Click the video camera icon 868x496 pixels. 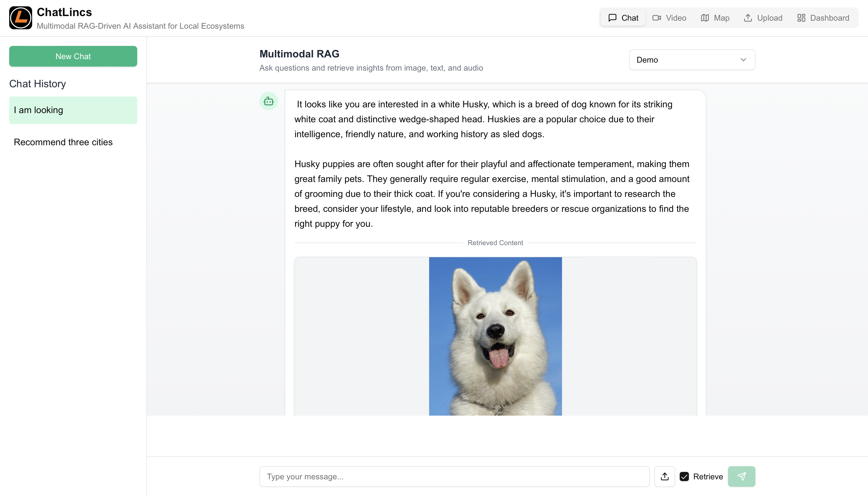point(656,18)
